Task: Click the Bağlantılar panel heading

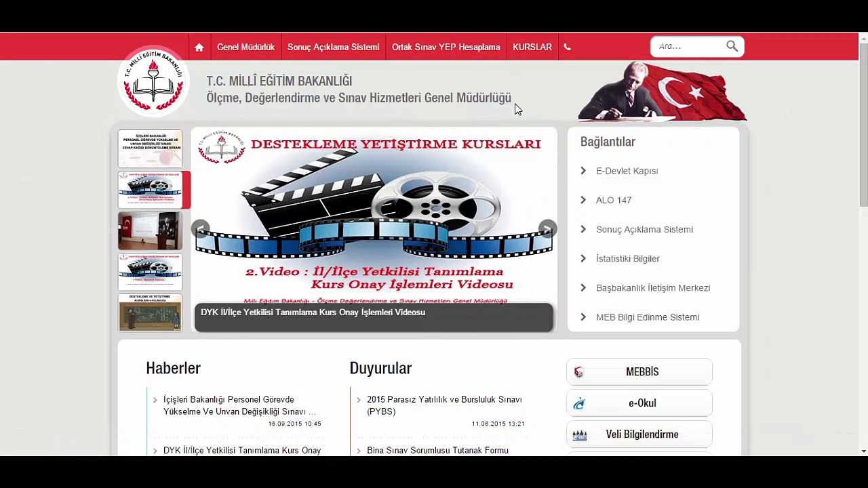Action: (608, 142)
